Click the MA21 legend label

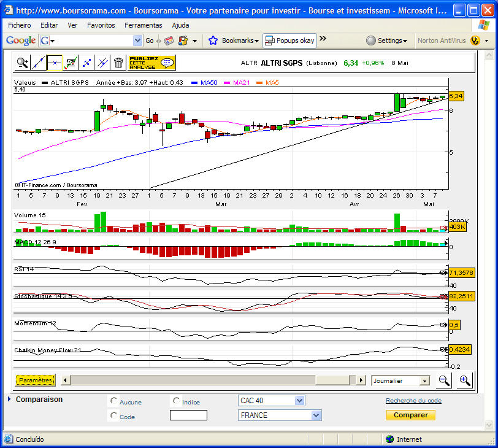[x=241, y=83]
